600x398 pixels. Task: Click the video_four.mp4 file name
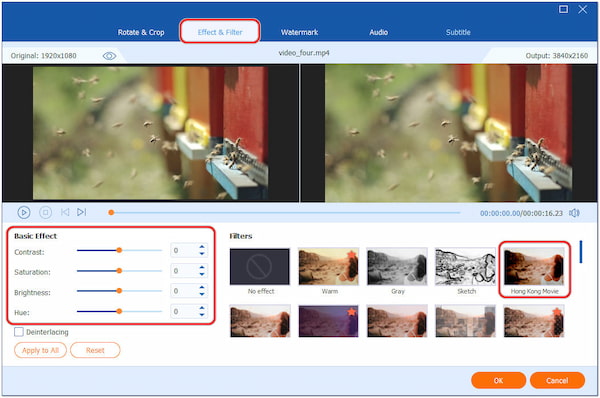(304, 53)
